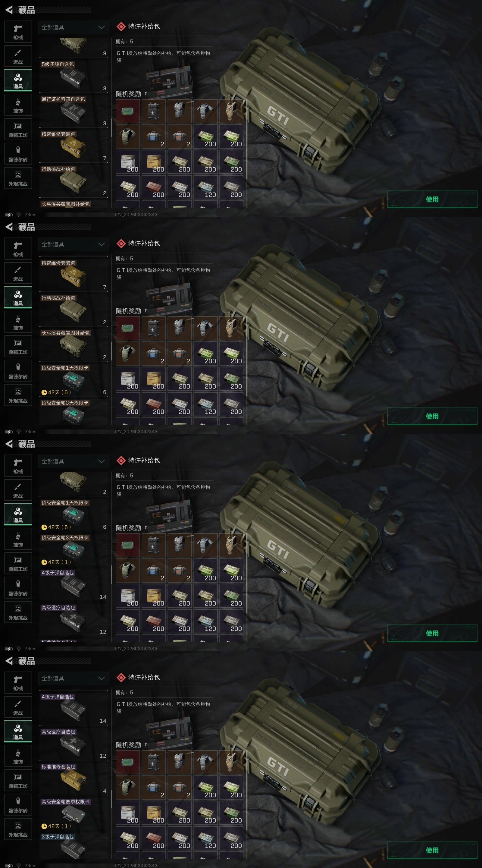Open the bottommost 全部道具 filter dropdown
The width and height of the screenshot is (482, 868).
click(74, 678)
